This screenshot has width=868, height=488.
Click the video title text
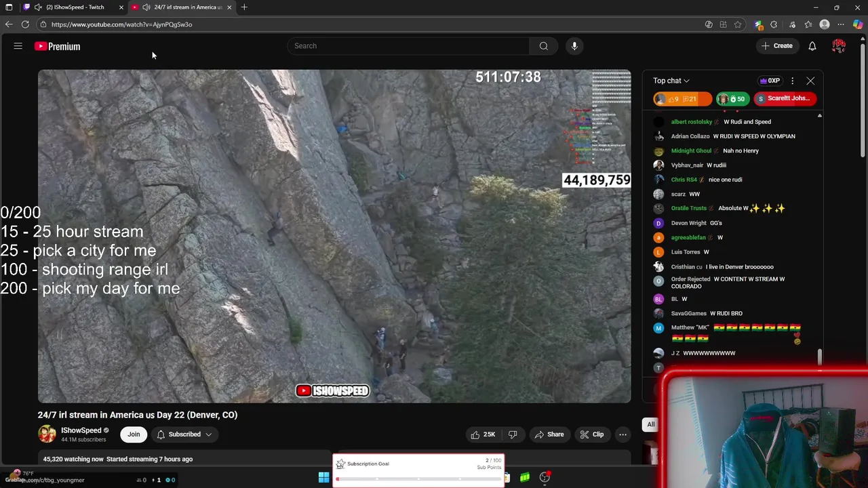pyautogui.click(x=138, y=415)
